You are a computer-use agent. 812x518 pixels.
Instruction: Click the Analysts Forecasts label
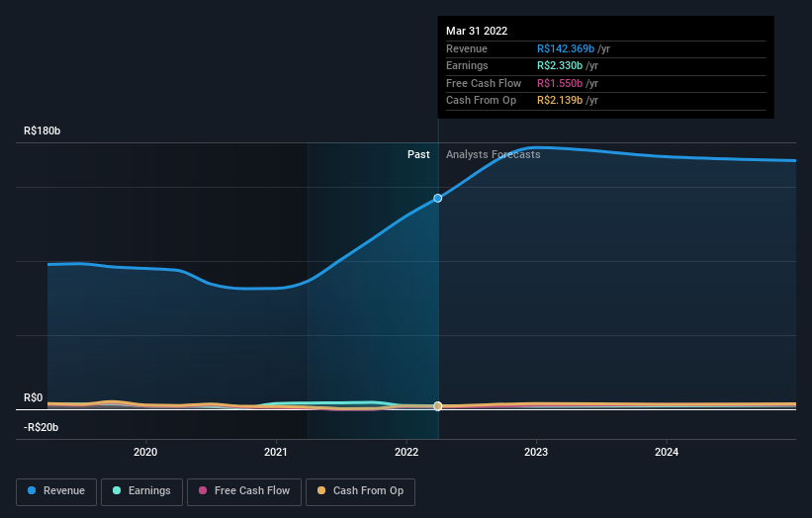(x=493, y=155)
